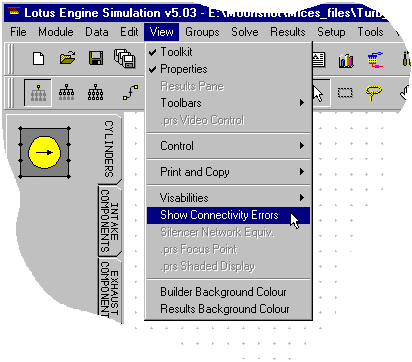Open the Solve menu
412x362 pixels.
click(x=245, y=32)
